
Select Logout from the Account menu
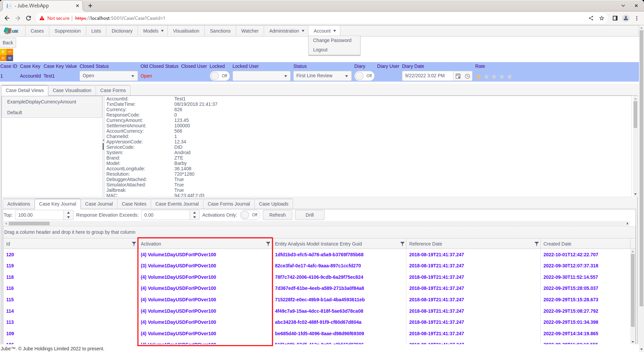[x=320, y=50]
